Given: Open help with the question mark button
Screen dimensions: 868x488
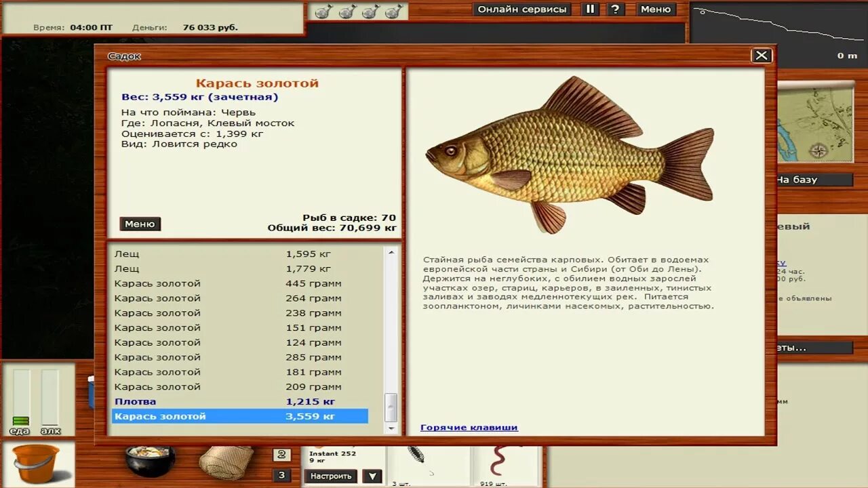Looking at the screenshot, I should point(614,9).
